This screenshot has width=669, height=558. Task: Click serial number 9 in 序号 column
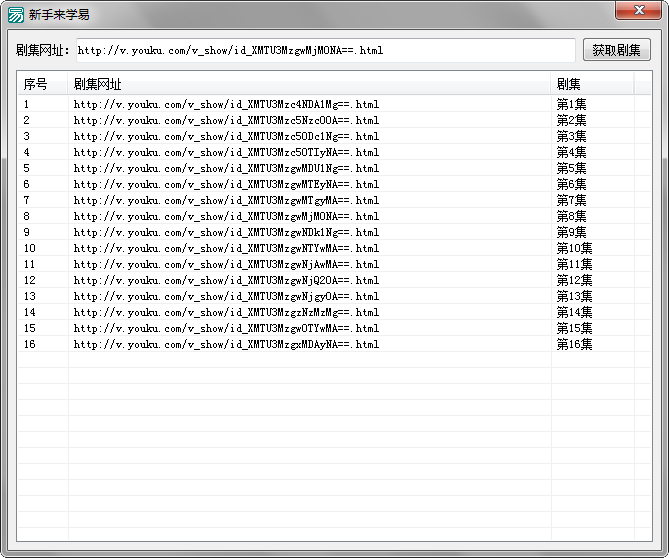[x=26, y=232]
